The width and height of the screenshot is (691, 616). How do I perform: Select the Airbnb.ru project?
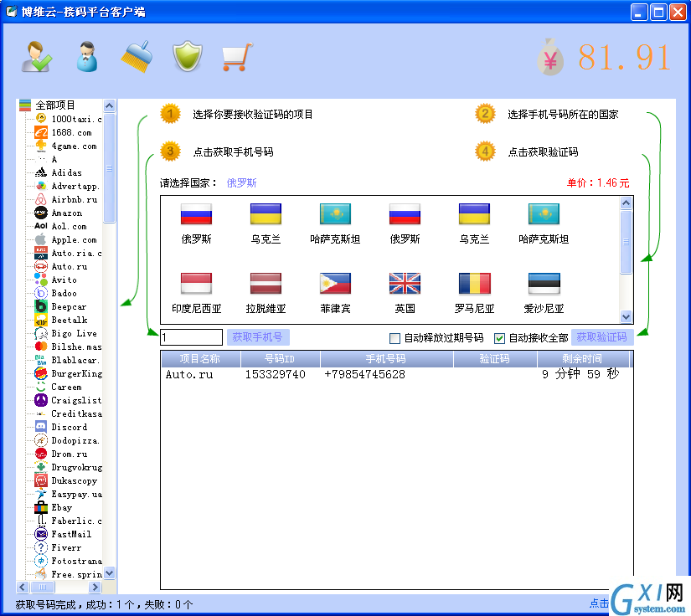[74, 199]
